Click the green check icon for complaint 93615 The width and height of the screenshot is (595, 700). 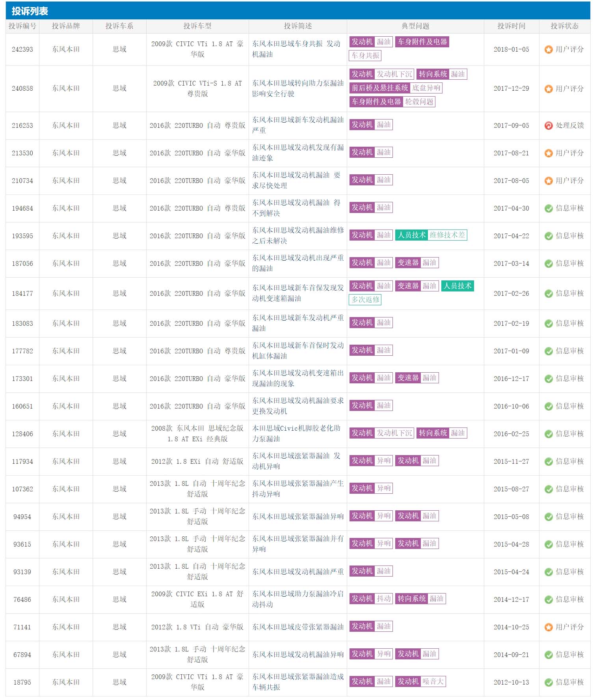pos(549,545)
